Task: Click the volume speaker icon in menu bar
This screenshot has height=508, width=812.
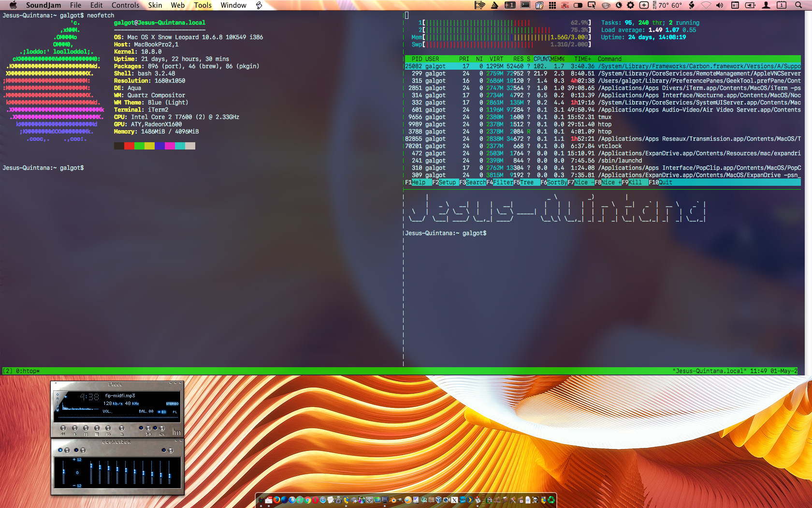Action: (720, 5)
